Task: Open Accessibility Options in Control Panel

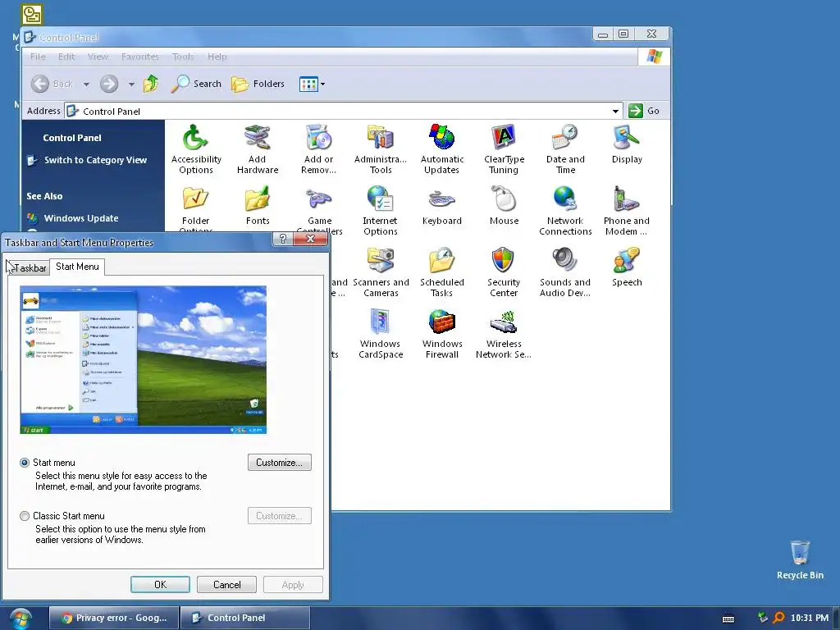Action: tap(195, 149)
